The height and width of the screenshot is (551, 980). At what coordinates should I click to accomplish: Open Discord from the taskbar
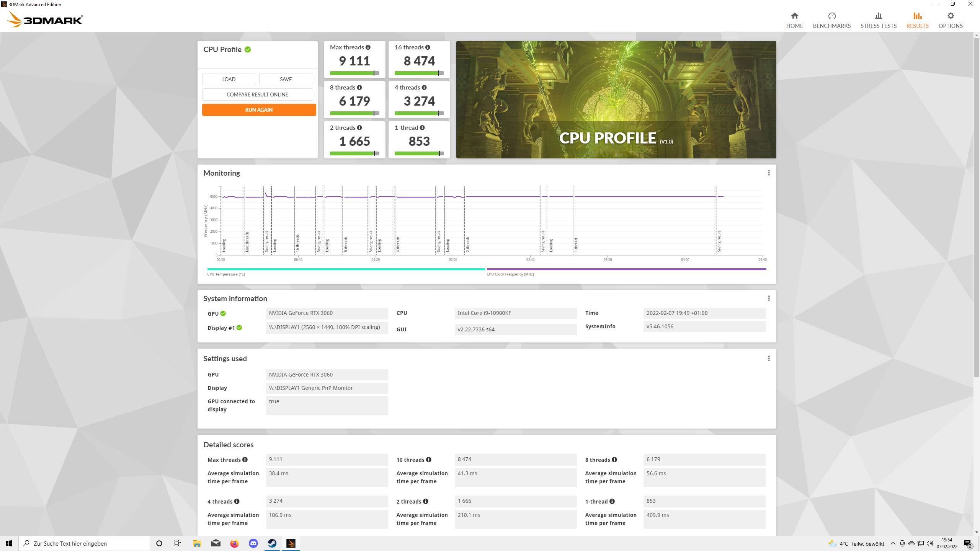[x=253, y=543]
